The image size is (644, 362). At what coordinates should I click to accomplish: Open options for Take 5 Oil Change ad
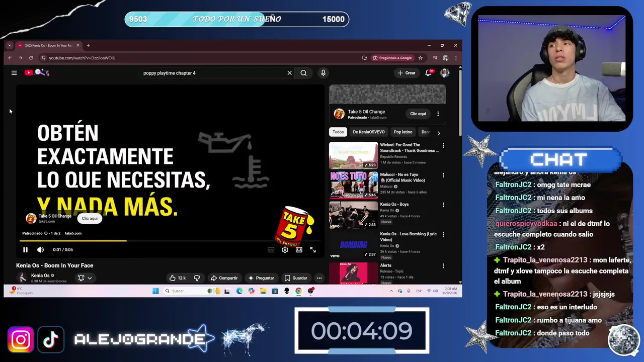pyautogui.click(x=438, y=114)
